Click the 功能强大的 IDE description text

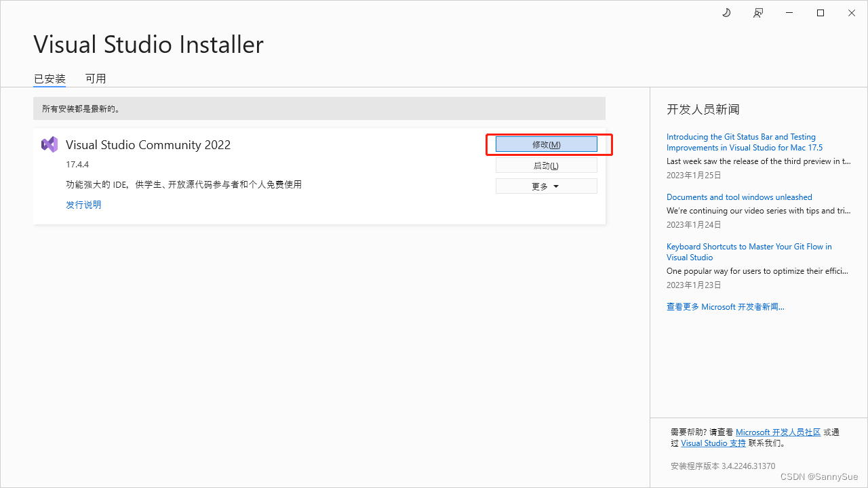[x=184, y=184]
